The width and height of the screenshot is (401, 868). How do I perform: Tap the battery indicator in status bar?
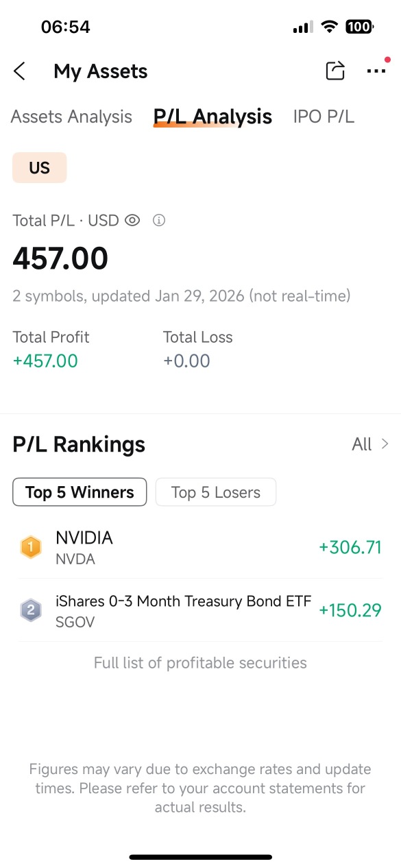pos(359,27)
